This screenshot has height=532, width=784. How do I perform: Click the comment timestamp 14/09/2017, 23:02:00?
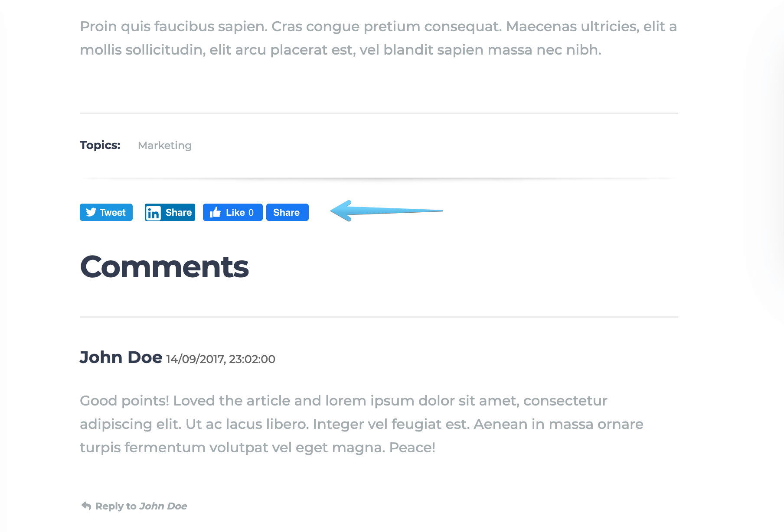(x=220, y=359)
